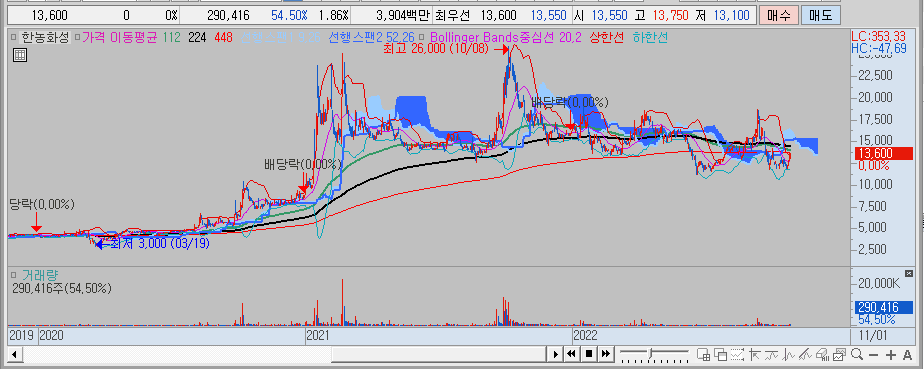Click the horizontal trend line wave icon

pyautogui.click(x=771, y=354)
